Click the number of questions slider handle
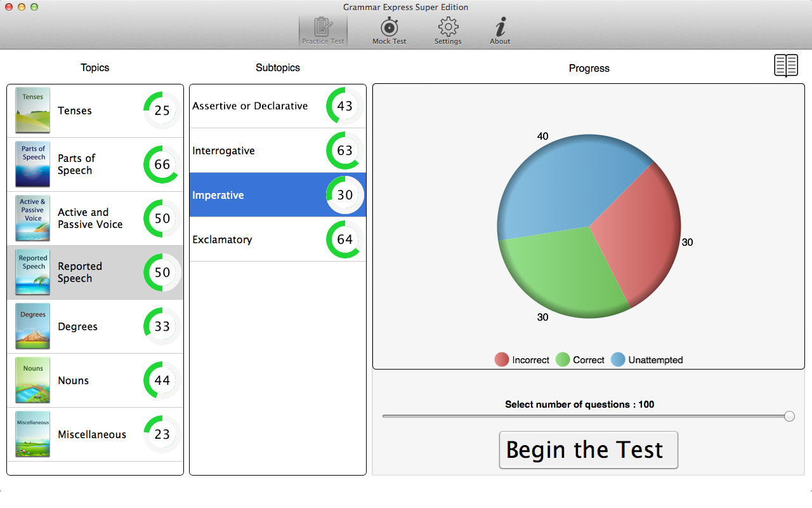Screen dimensions: 812x508 pyautogui.click(x=789, y=416)
